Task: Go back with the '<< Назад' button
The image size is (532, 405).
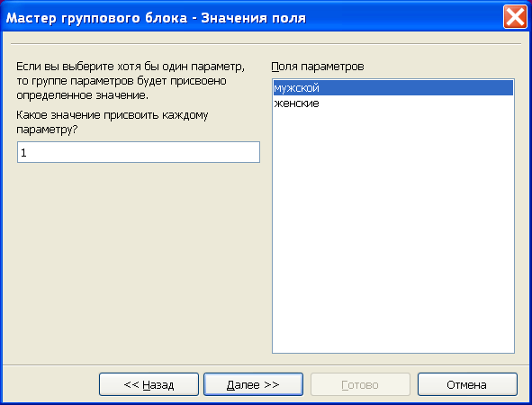Action: pyautogui.click(x=149, y=384)
